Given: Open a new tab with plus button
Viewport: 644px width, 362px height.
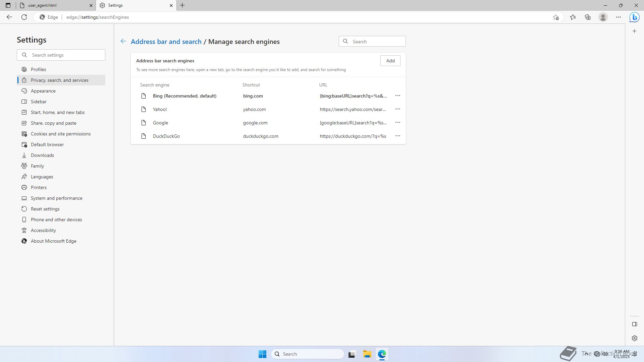Looking at the screenshot, I should [x=182, y=5].
